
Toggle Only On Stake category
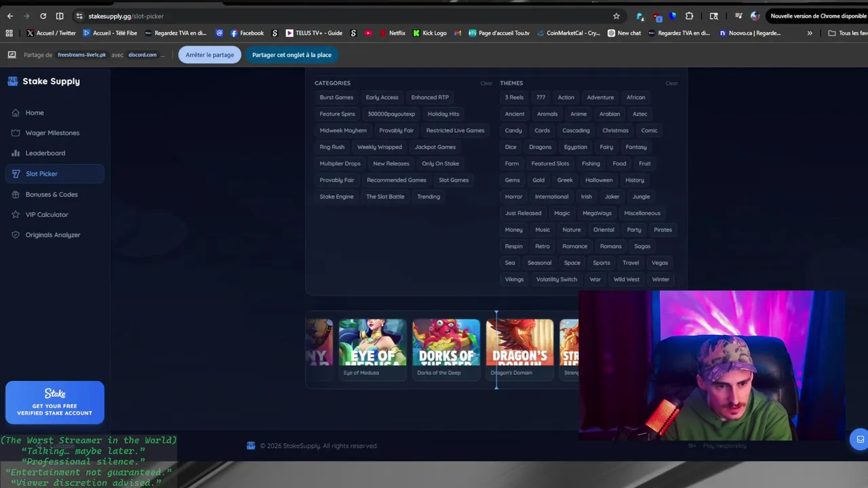440,163
